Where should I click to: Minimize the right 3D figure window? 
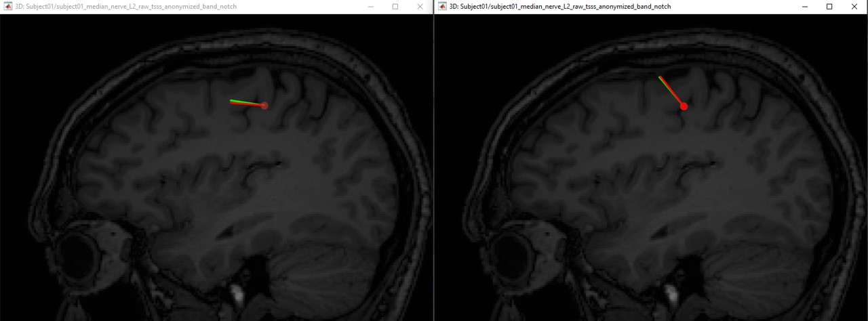tap(804, 7)
